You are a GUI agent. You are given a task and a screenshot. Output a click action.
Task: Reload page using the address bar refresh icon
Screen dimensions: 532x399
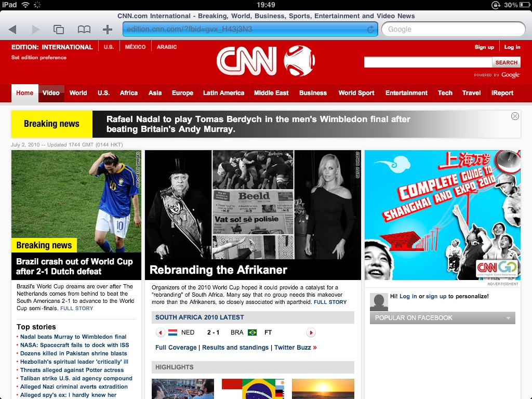[370, 30]
